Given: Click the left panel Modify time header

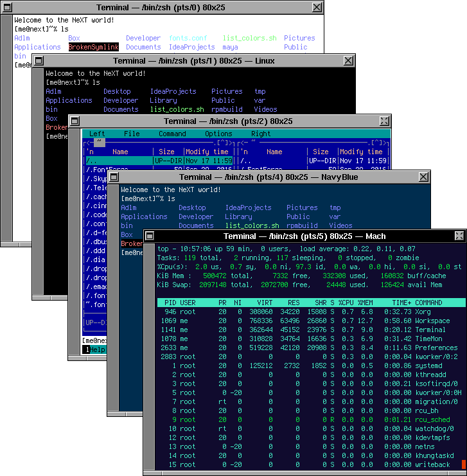Looking at the screenshot, I should pos(207,152).
